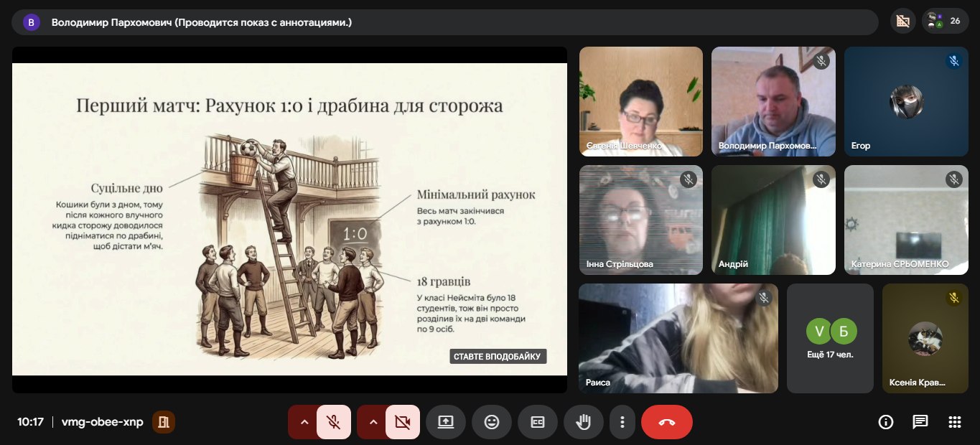Turn on the camera
The width and height of the screenshot is (980, 445).
402,422
